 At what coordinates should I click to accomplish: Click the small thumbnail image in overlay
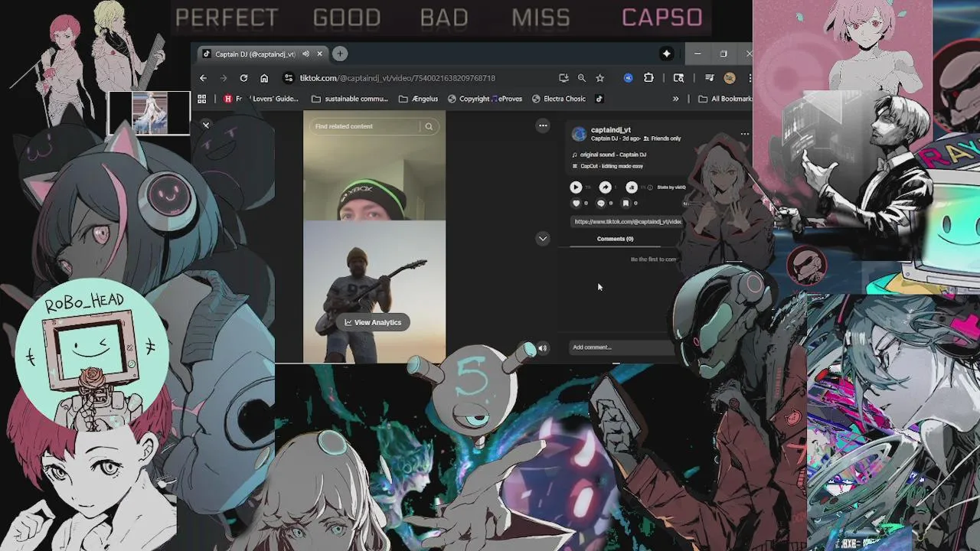tap(149, 113)
